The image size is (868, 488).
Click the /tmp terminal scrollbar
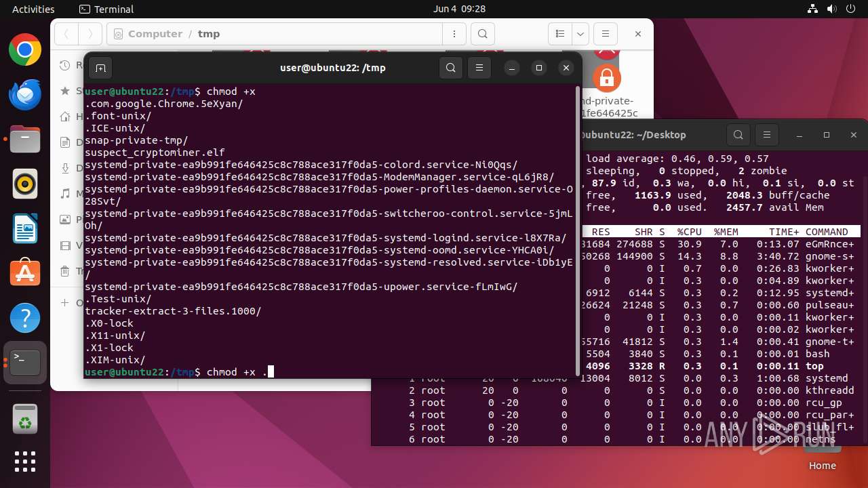click(578, 230)
